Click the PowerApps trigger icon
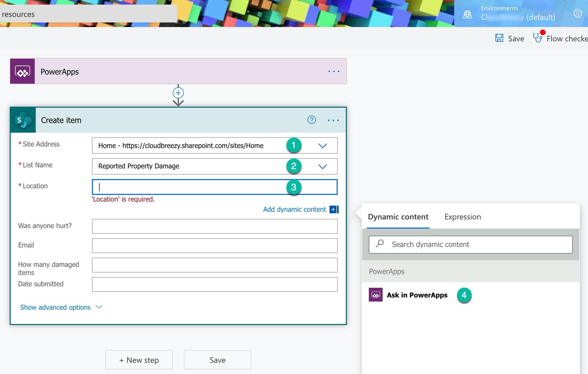Viewport: 588px width, 374px height. [x=22, y=71]
